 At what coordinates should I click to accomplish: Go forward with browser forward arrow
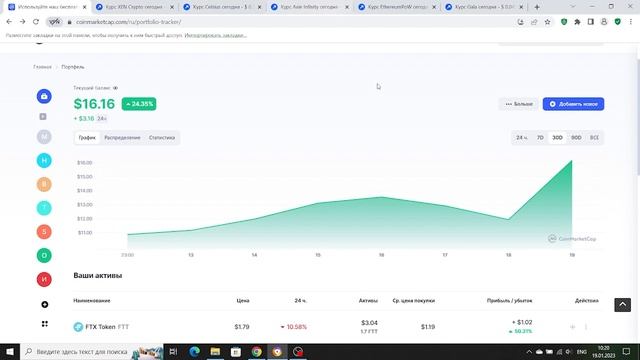[22, 22]
